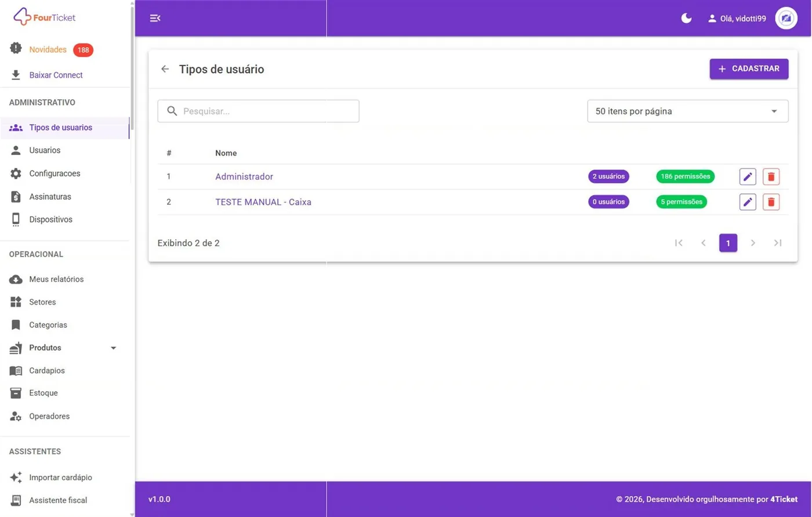Delete the Administrador user type
Viewport: 812px width, 517px height.
(771, 176)
